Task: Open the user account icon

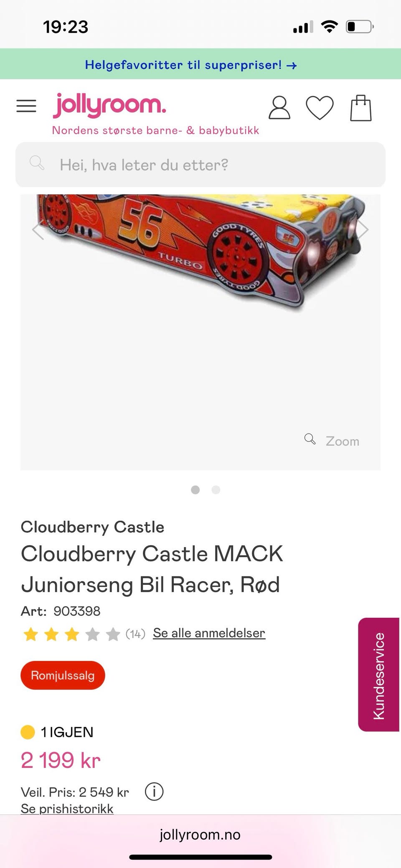Action: point(279,108)
